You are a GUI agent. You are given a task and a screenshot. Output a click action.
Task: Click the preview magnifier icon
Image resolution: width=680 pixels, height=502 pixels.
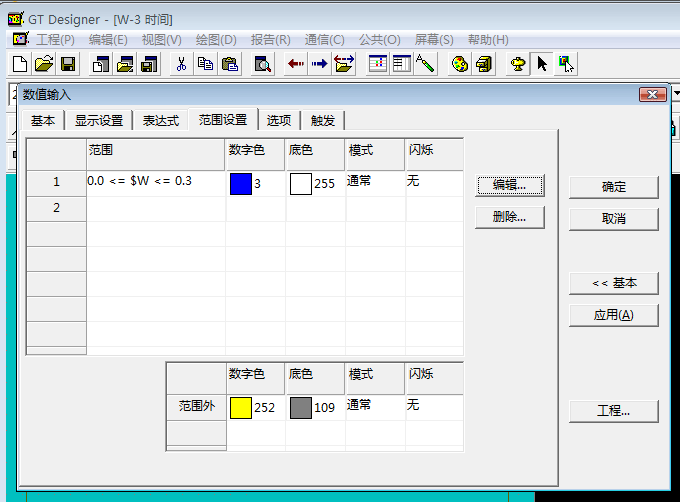263,64
